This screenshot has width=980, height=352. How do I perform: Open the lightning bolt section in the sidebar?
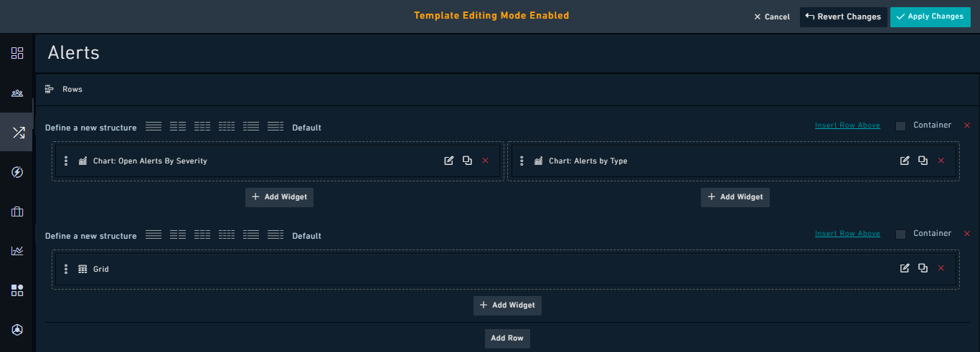(x=17, y=172)
